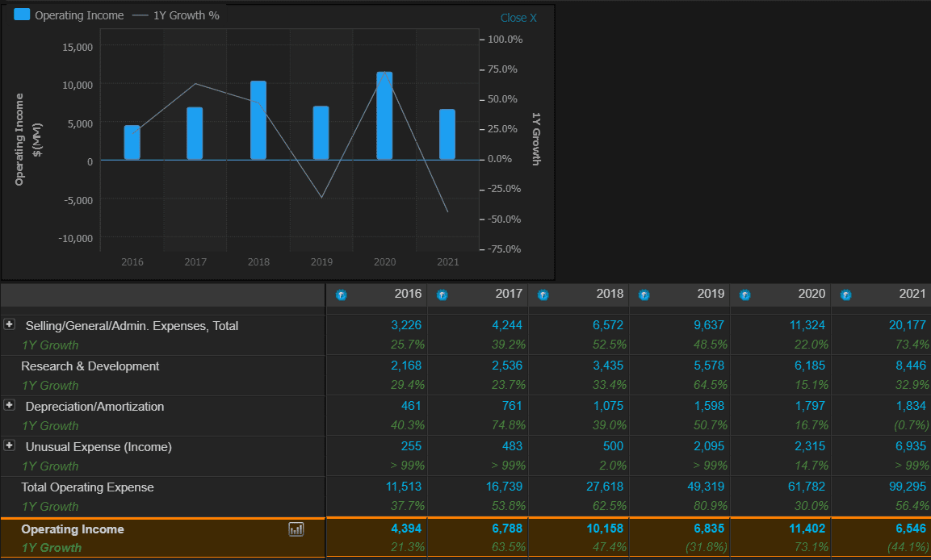Click the info icon beside 2017 column
The height and width of the screenshot is (560, 931).
click(442, 295)
